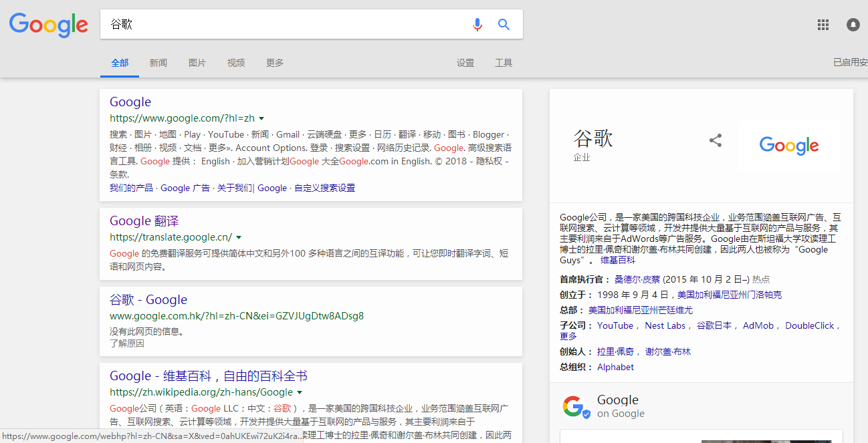Open 谷歌日本 subsidiary link
868x443 pixels.
714,325
